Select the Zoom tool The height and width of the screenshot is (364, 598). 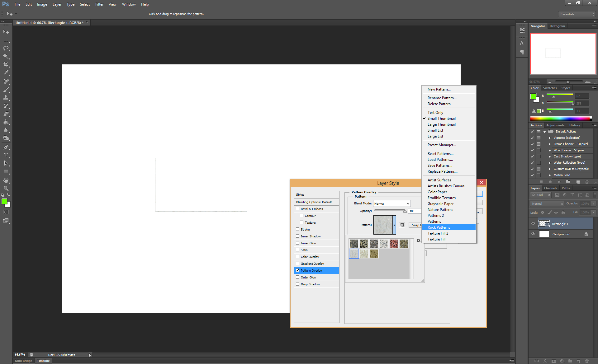pos(6,189)
